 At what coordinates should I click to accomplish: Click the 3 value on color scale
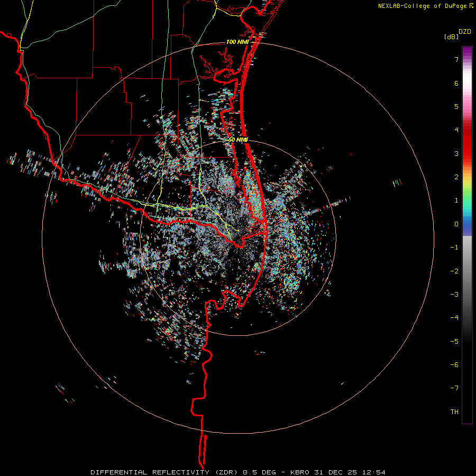(x=456, y=153)
